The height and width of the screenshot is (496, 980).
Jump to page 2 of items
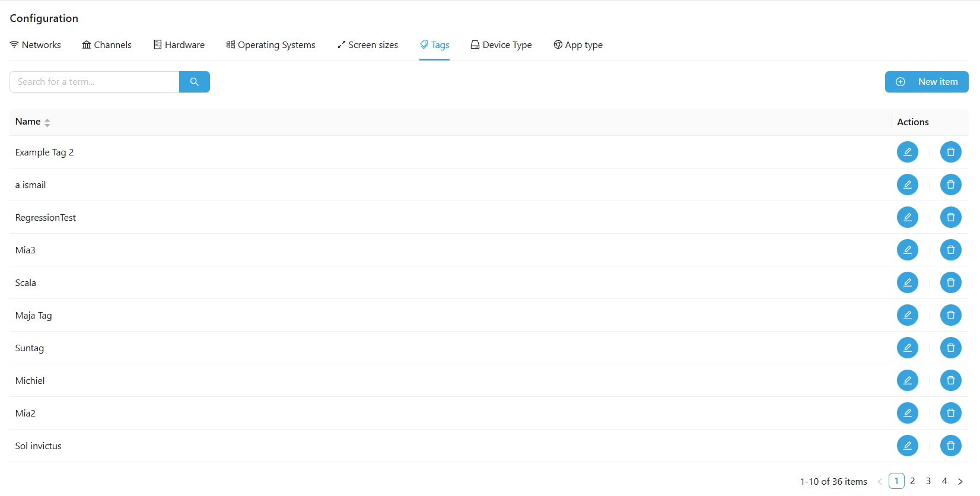coord(912,481)
